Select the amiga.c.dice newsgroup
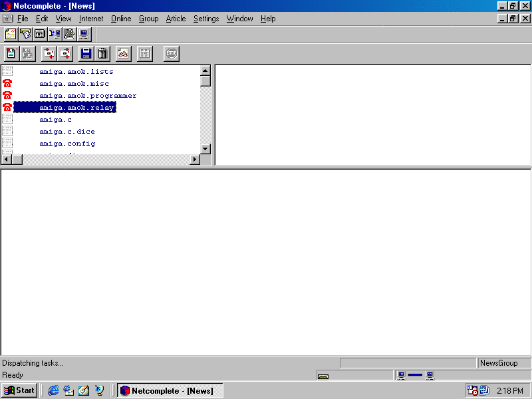The image size is (532, 399). [x=66, y=132]
